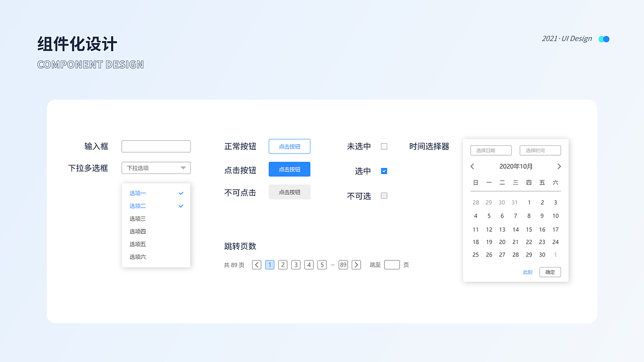Select page 1 in pagination
Image resolution: width=644 pixels, height=362 pixels.
click(x=270, y=265)
